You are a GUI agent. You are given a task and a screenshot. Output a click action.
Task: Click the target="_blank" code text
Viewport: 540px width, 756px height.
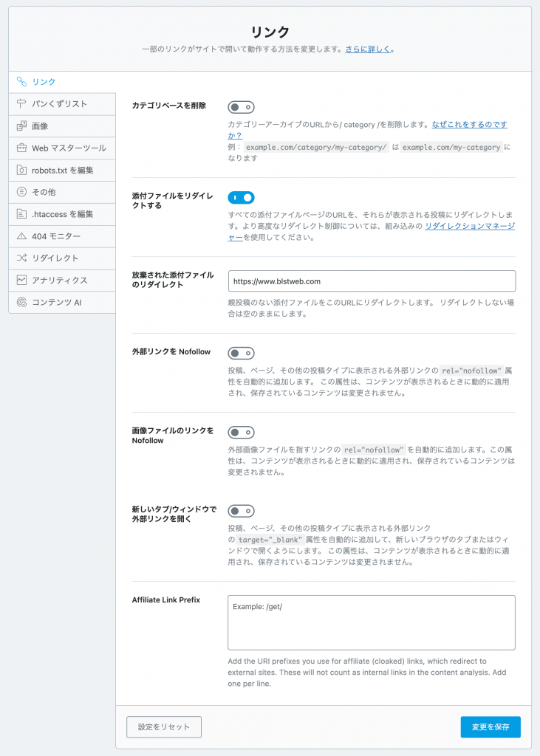pos(270,540)
